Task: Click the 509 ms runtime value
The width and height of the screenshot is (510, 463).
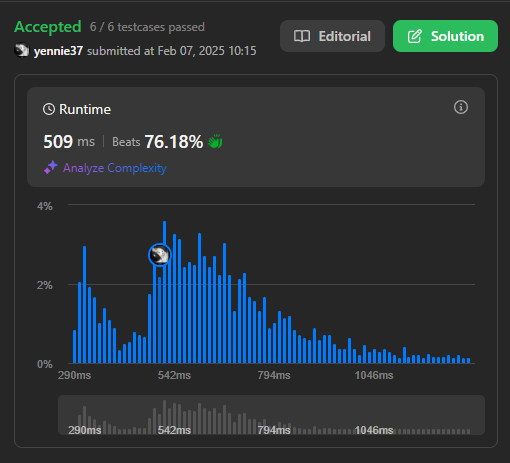Action: click(x=69, y=142)
